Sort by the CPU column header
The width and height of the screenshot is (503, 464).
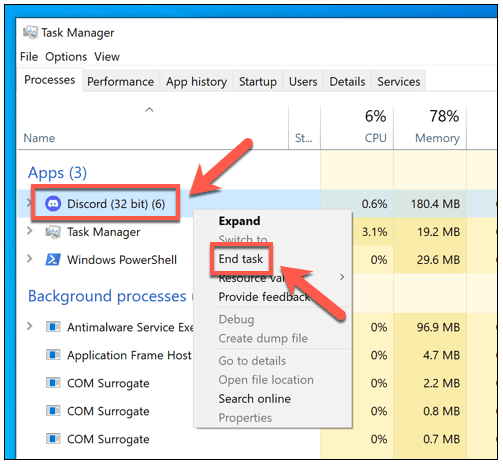click(x=376, y=138)
